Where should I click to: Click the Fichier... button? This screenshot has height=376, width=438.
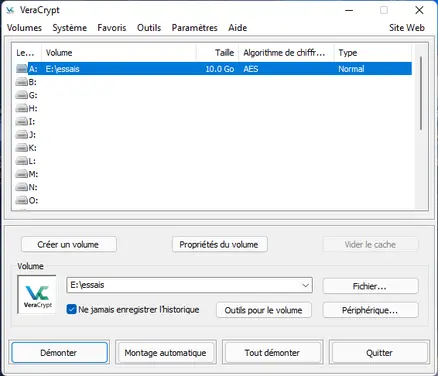pyautogui.click(x=370, y=286)
